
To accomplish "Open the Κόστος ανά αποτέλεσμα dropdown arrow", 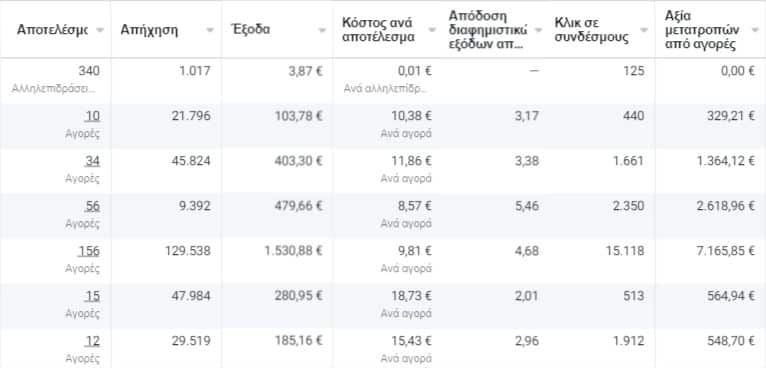I will pyautogui.click(x=432, y=30).
